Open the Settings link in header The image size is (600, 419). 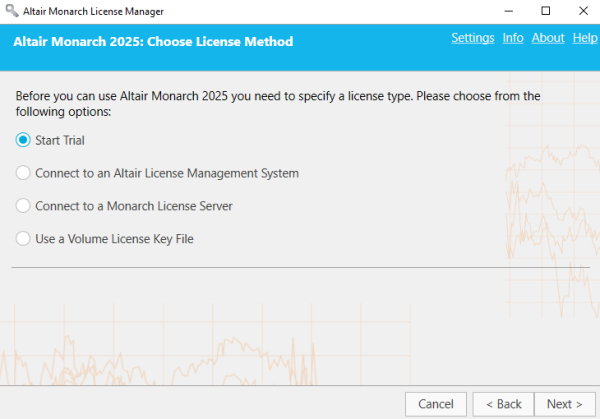(473, 38)
